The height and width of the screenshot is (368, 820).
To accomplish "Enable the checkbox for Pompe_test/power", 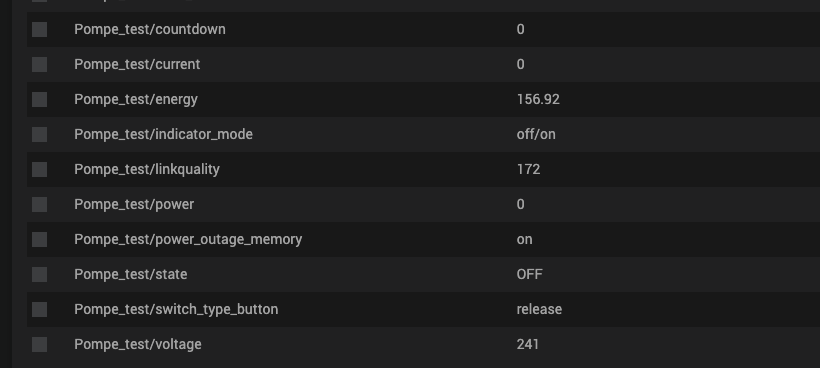I will coord(39,204).
